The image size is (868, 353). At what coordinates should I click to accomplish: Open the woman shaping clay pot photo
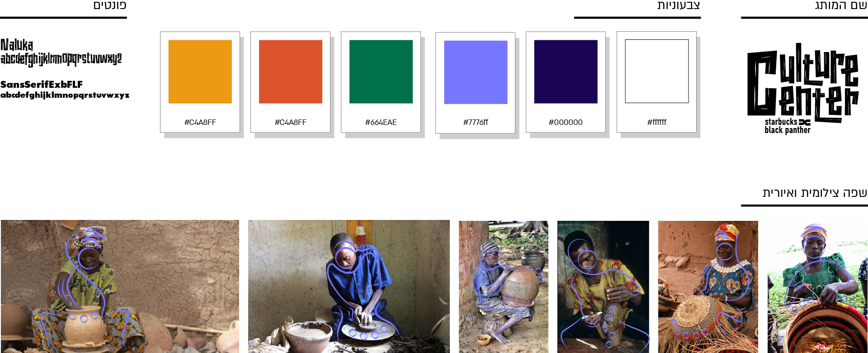click(x=120, y=286)
